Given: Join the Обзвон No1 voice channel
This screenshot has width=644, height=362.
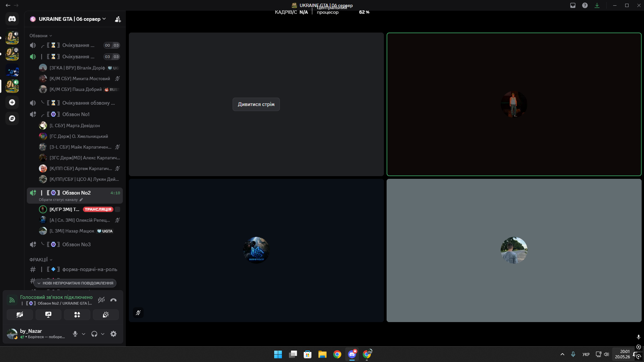Looking at the screenshot, I should tap(75, 114).
